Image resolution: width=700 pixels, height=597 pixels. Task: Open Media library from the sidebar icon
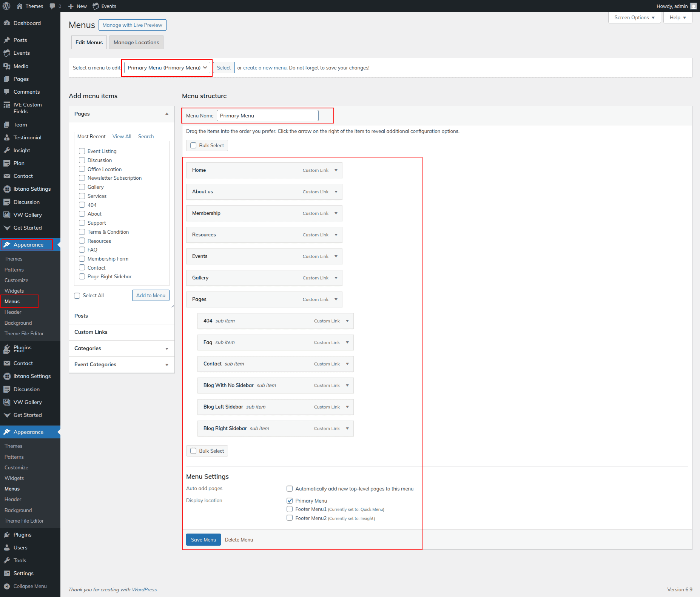coord(7,66)
